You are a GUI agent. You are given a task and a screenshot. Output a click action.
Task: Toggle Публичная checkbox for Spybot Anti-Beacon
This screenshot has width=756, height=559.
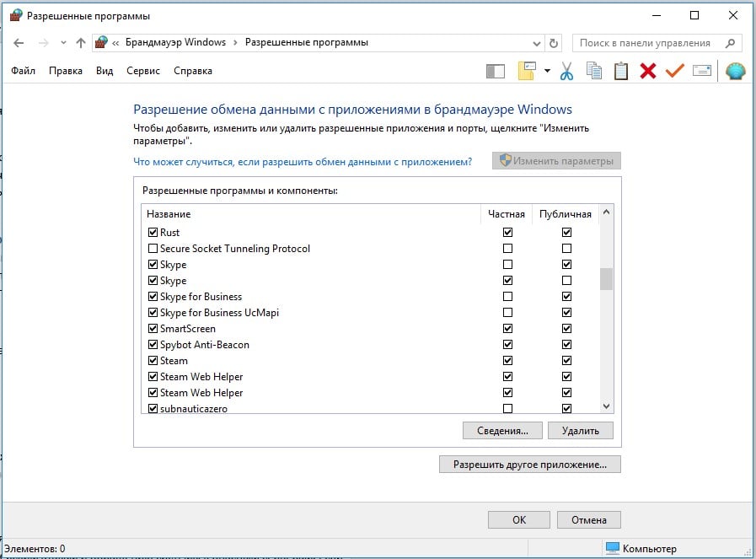click(x=566, y=344)
